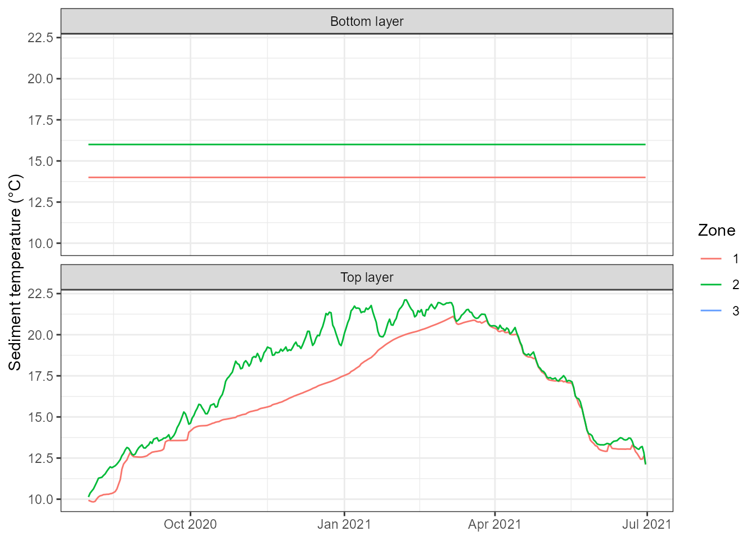Select the 15.0 tick label of Bottom layer panel

(40, 161)
